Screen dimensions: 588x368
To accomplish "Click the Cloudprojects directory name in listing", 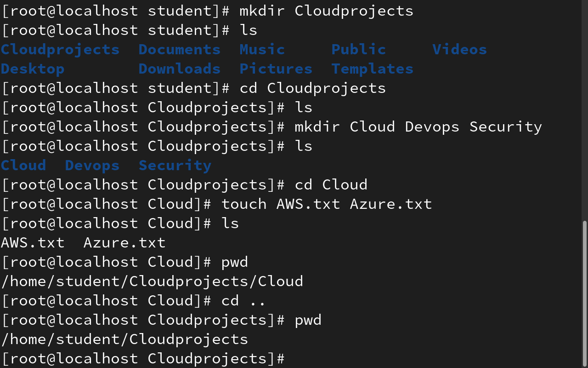I will 60,50.
